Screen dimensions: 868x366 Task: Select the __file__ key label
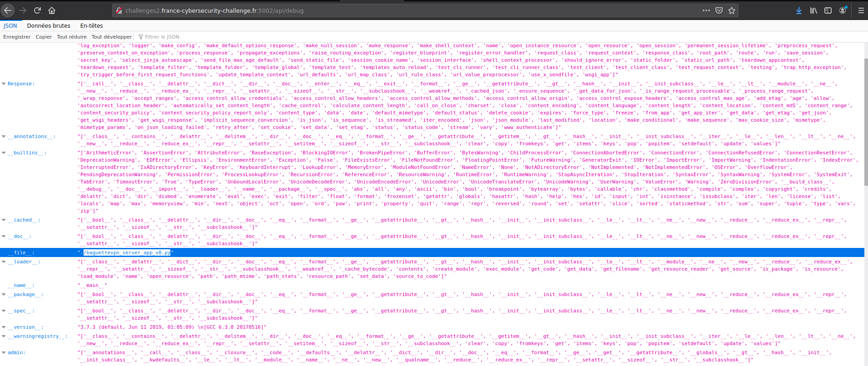pos(21,252)
